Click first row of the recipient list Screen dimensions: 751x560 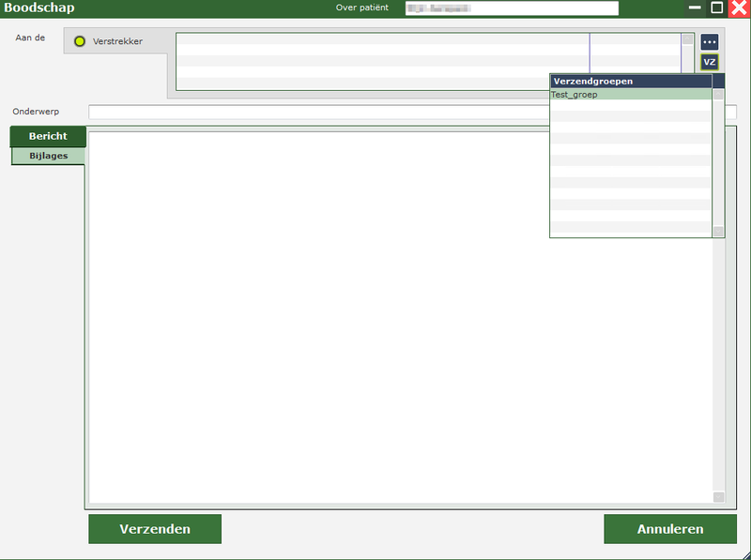pyautogui.click(x=382, y=39)
